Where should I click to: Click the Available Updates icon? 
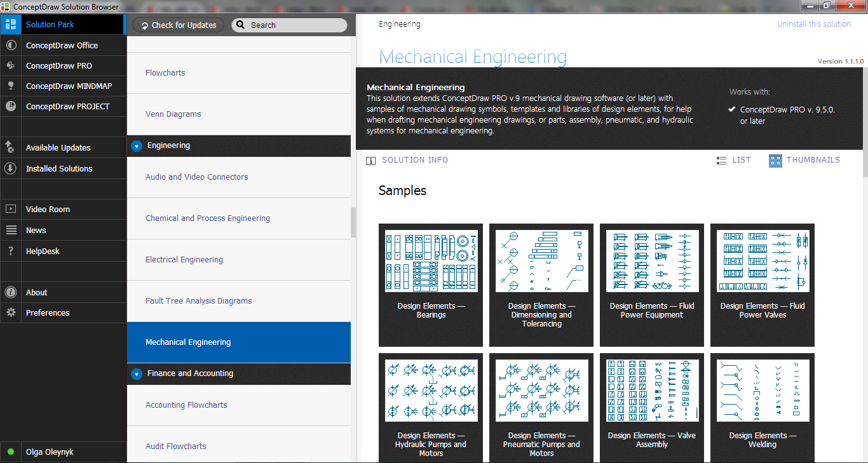tap(11, 147)
